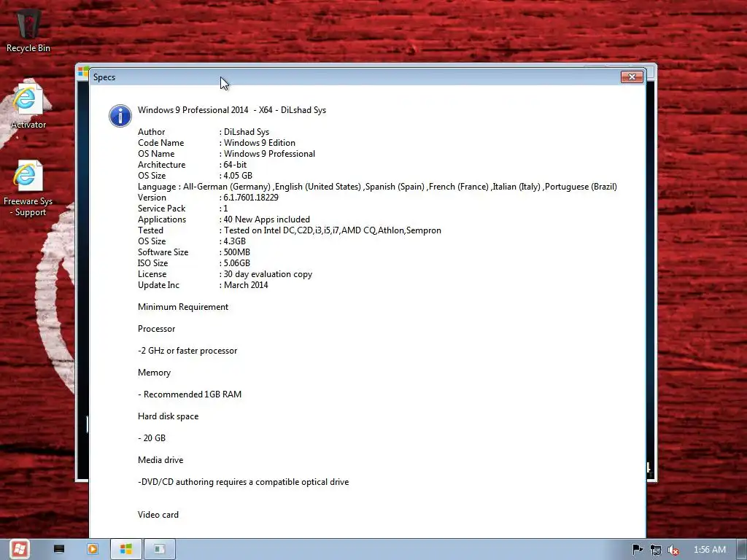Click the Language line of text
This screenshot has width=747, height=560.
[377, 187]
